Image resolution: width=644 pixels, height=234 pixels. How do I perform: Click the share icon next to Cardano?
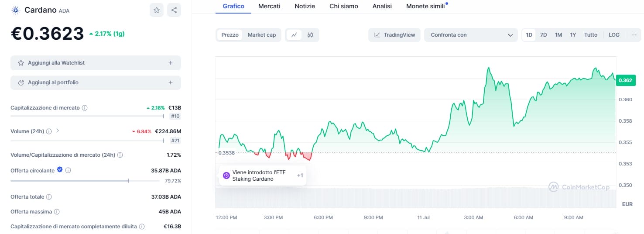coord(174,10)
